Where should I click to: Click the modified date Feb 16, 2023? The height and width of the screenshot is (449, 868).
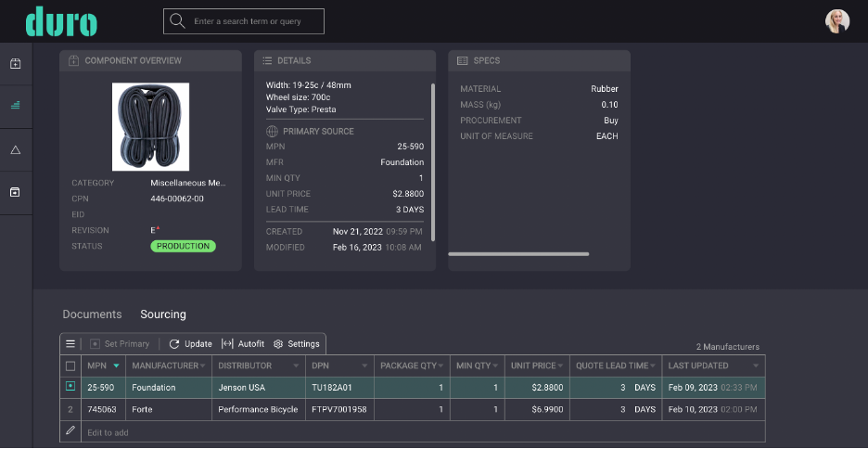(x=357, y=248)
